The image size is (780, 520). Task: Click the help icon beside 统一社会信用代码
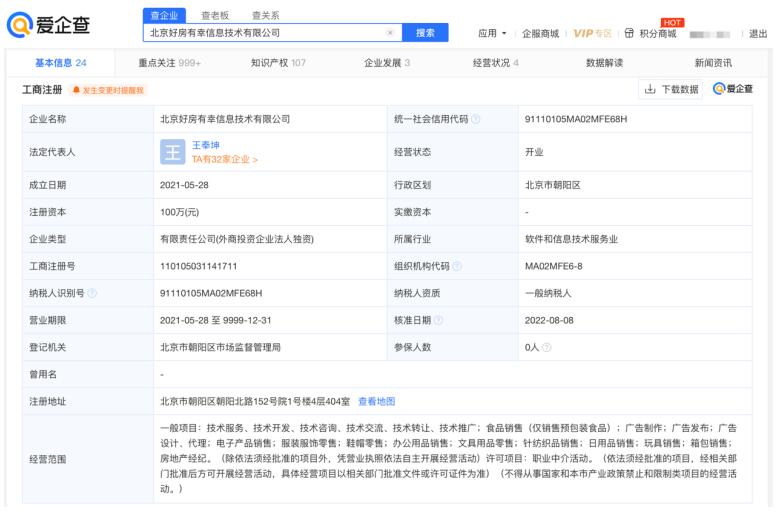476,119
